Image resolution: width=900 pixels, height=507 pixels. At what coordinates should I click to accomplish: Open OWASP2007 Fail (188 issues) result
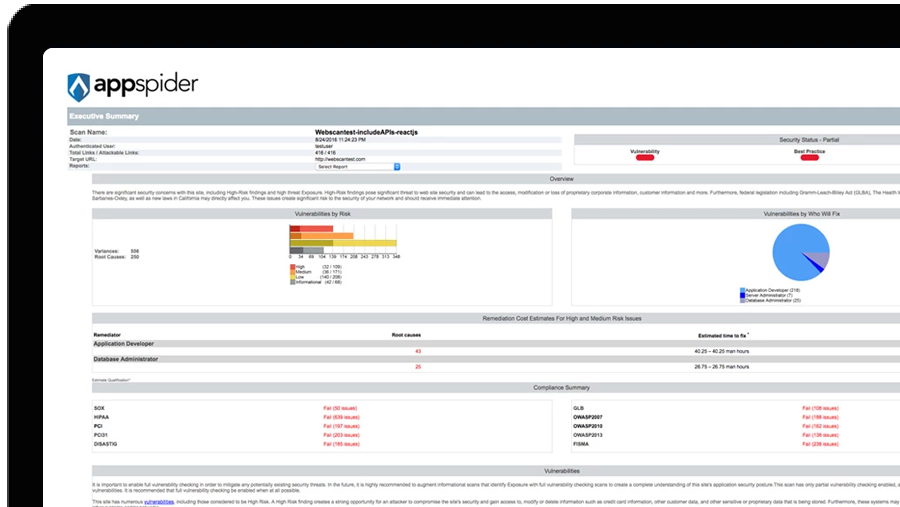[x=820, y=417]
